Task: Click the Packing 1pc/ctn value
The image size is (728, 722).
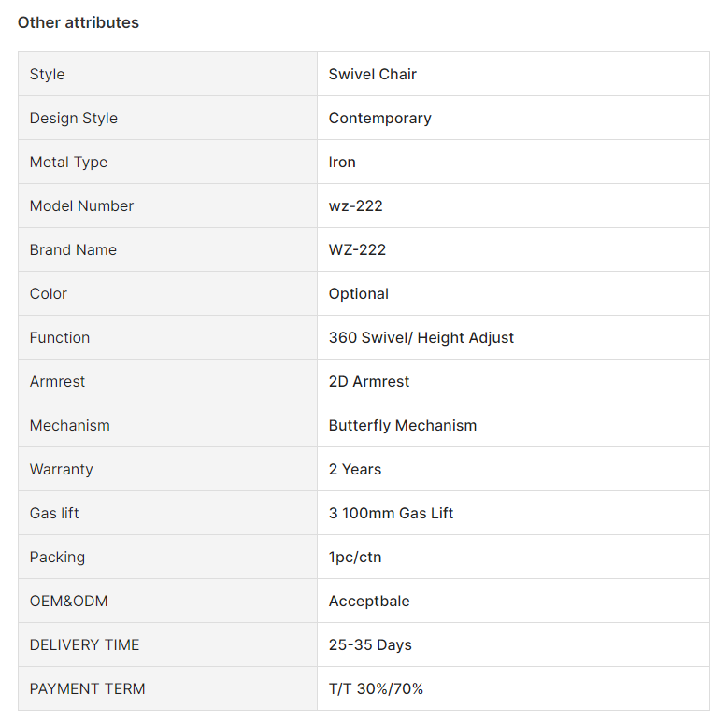Action: 355,557
